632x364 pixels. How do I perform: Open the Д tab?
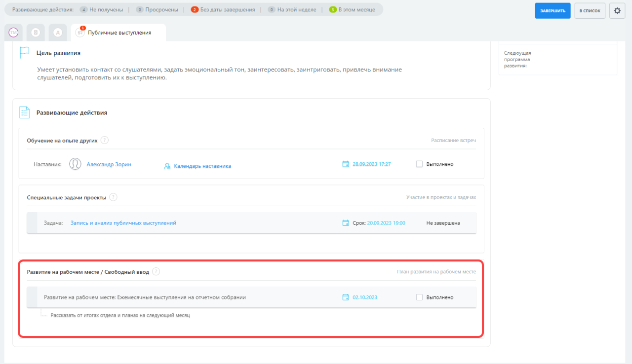[58, 33]
